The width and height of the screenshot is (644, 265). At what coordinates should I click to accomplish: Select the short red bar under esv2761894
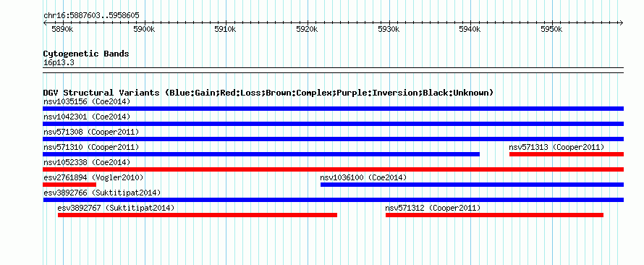coord(69,185)
